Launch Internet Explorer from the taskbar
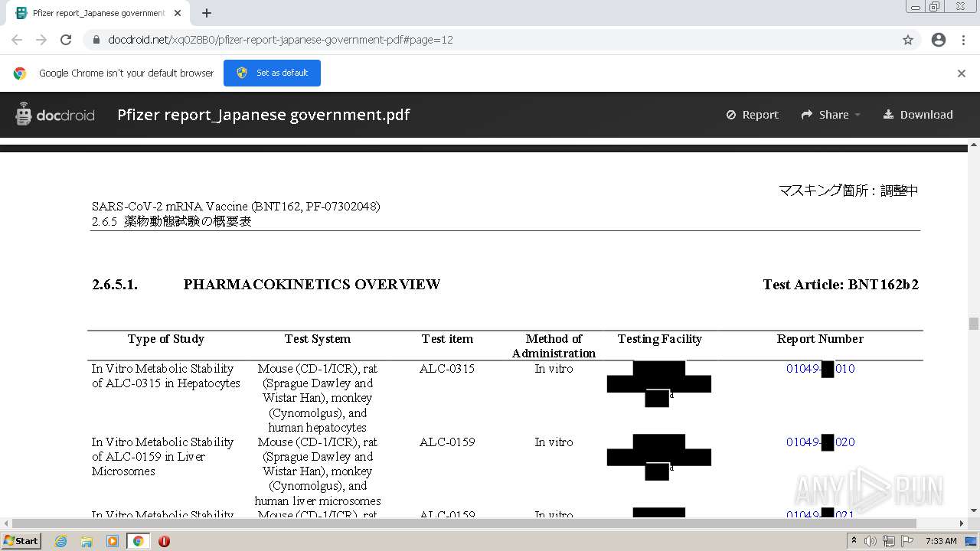 [61, 541]
